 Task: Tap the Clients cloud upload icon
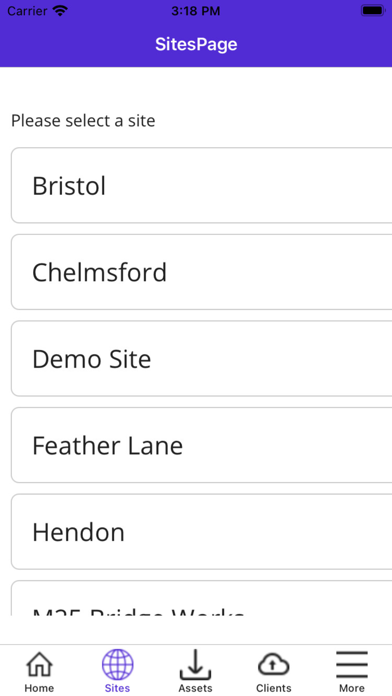tap(273, 664)
